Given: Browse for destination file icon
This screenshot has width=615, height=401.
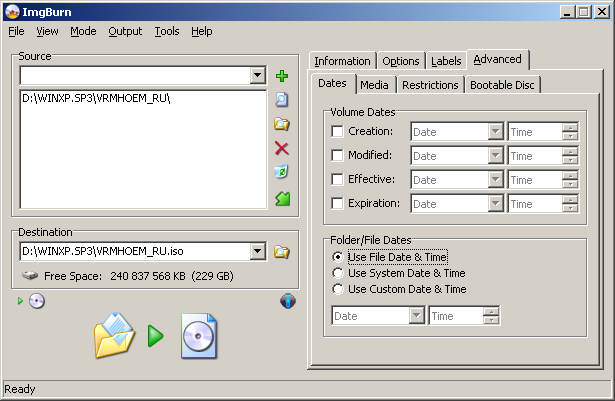Looking at the screenshot, I should (282, 252).
